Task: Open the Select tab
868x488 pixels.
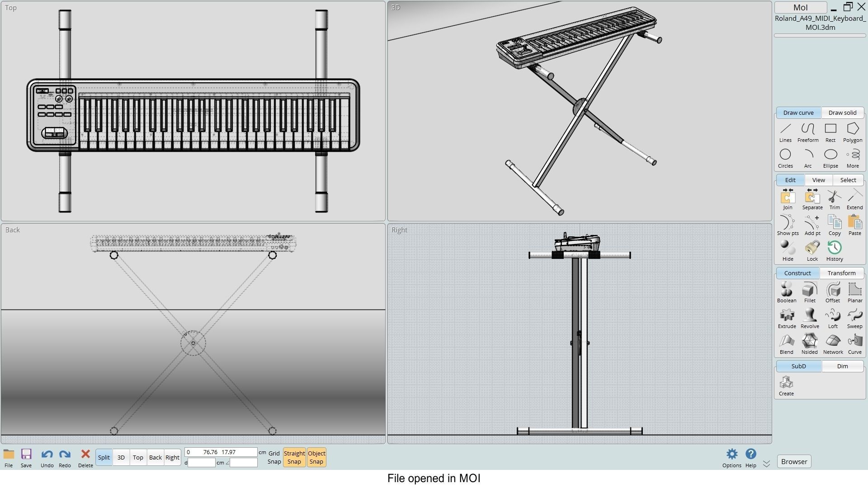Action: (x=848, y=180)
